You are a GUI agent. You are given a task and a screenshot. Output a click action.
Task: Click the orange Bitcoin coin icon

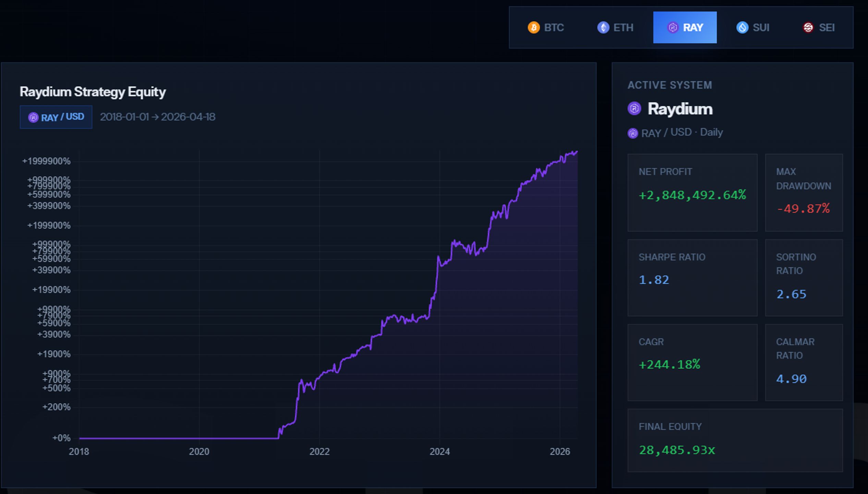(x=534, y=27)
